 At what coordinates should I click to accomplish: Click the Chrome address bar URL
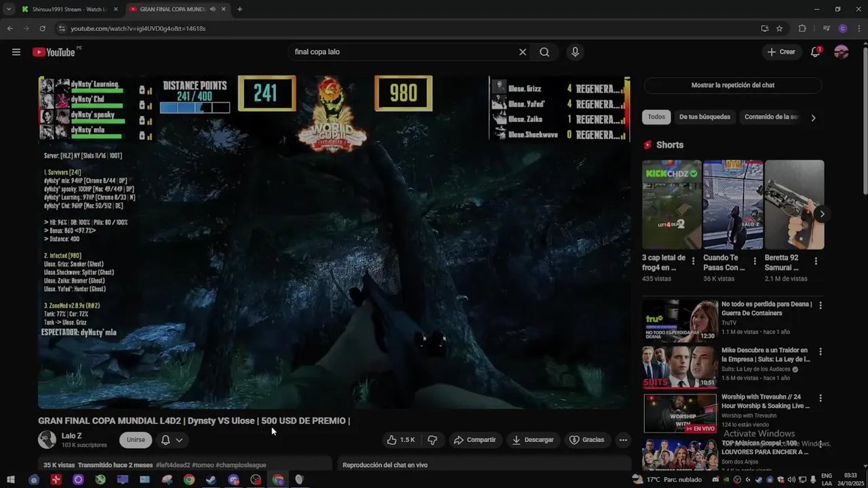pyautogui.click(x=138, y=28)
